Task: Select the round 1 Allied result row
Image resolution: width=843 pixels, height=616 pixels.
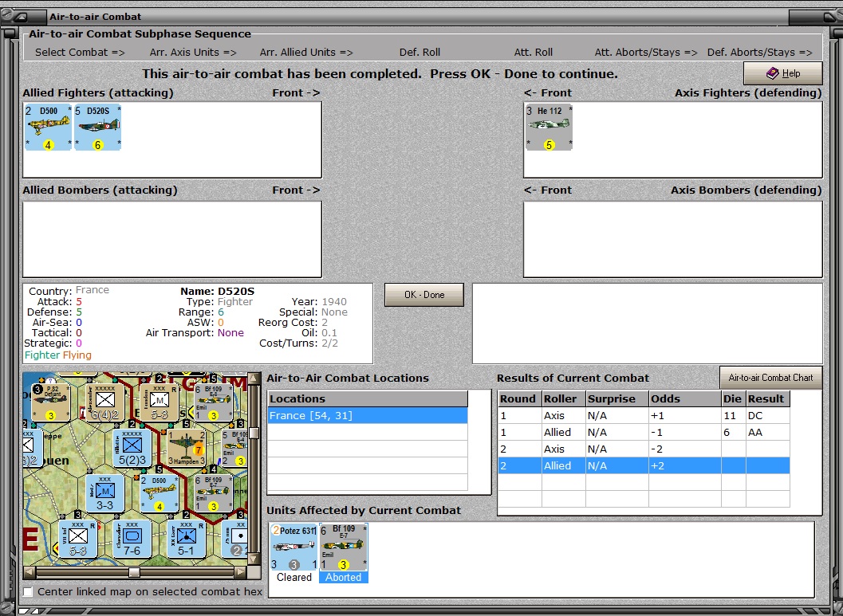Action: point(644,433)
